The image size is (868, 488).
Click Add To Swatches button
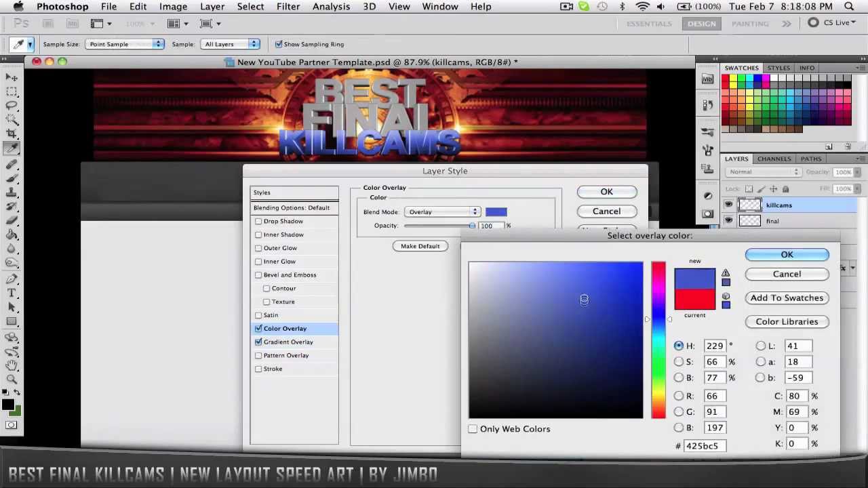[787, 298]
